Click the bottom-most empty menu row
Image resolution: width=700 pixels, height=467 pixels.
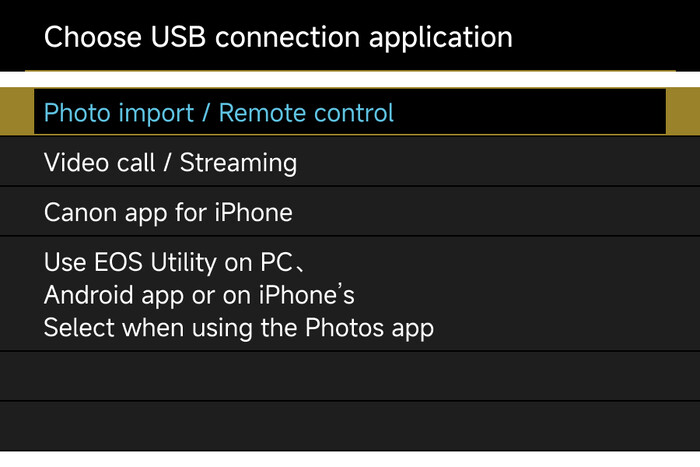click(x=349, y=427)
